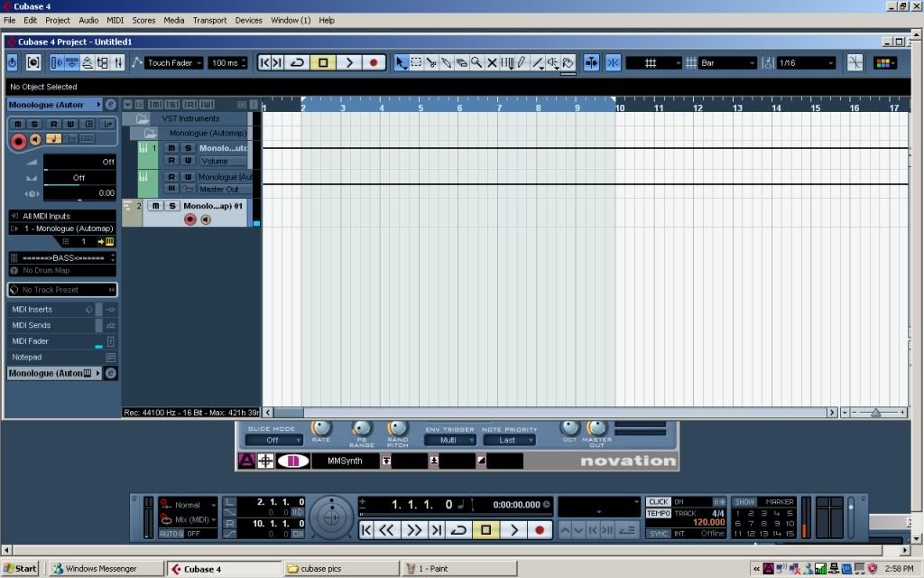Screen dimensions: 924x578
Task: Click the Windows Start button
Action: click(x=20, y=569)
